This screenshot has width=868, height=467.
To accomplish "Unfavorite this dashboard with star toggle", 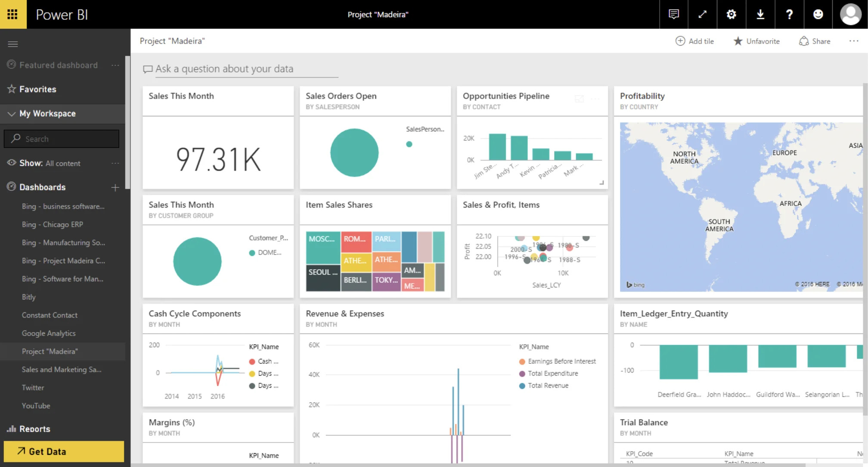I will coord(756,41).
